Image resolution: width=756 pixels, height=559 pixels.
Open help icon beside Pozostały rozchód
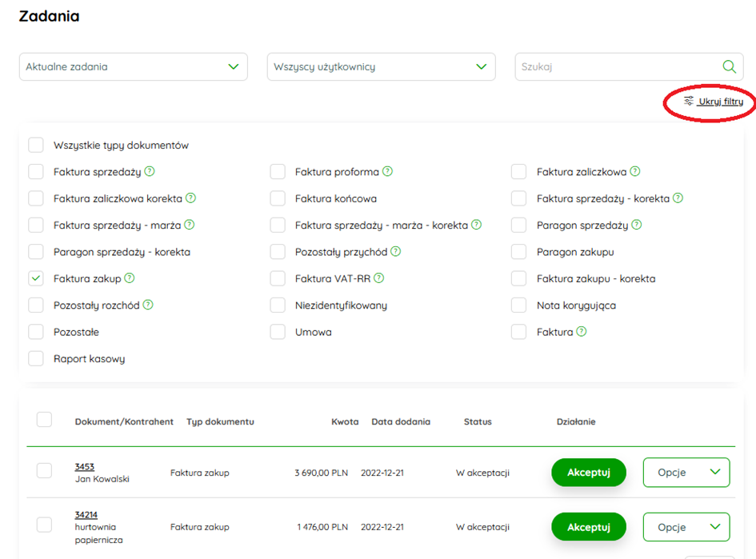tap(148, 305)
